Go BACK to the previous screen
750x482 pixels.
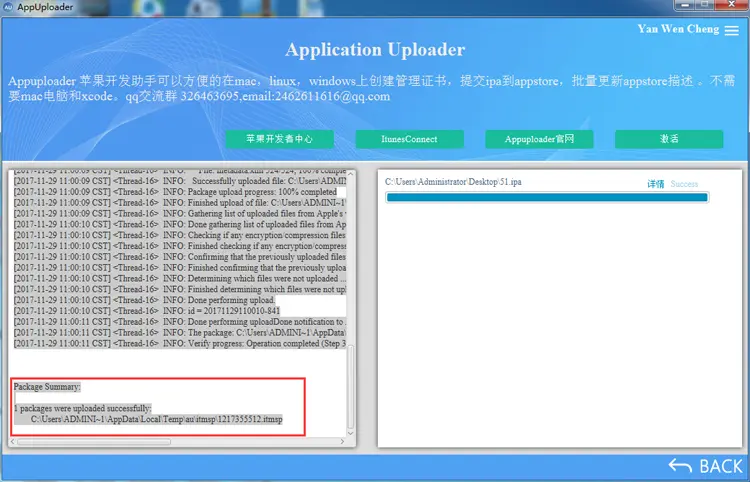point(706,466)
